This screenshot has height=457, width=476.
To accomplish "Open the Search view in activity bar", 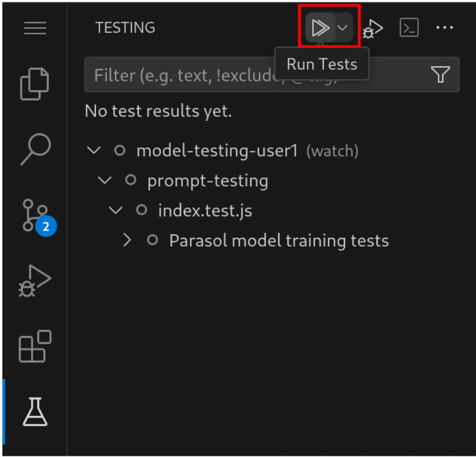I will click(x=35, y=149).
